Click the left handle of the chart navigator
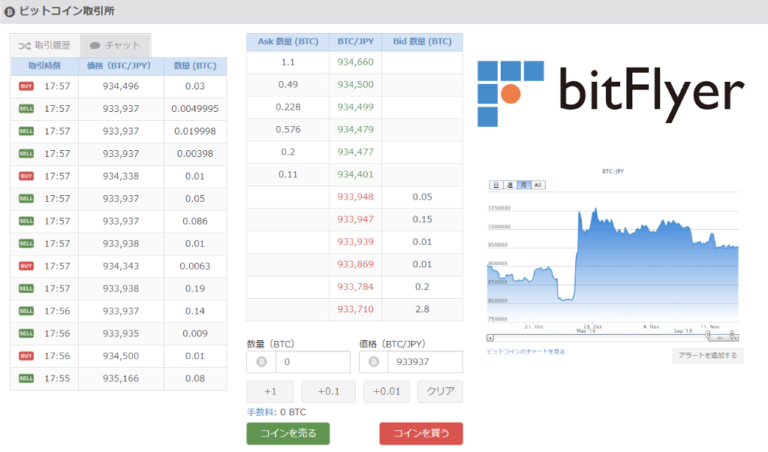 click(x=708, y=334)
